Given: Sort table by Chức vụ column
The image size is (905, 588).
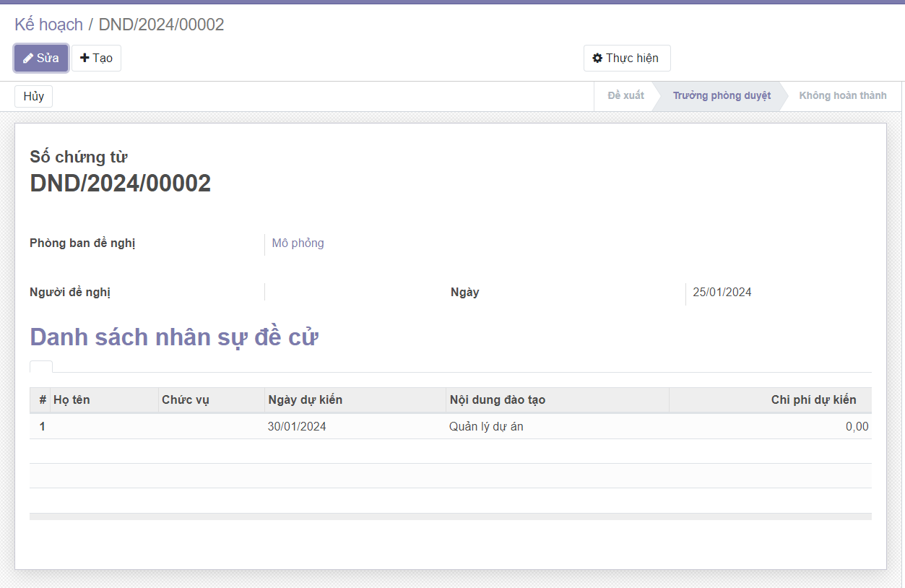Looking at the screenshot, I should tap(185, 400).
